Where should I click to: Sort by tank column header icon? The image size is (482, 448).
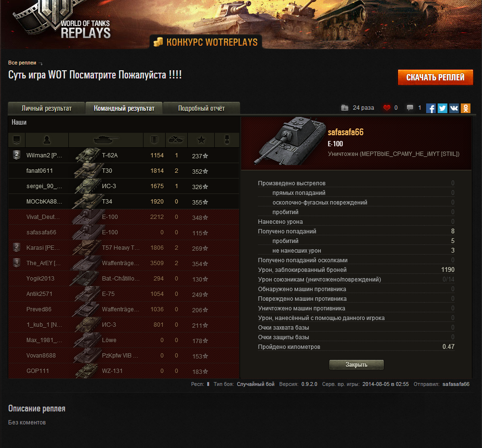[x=106, y=140]
